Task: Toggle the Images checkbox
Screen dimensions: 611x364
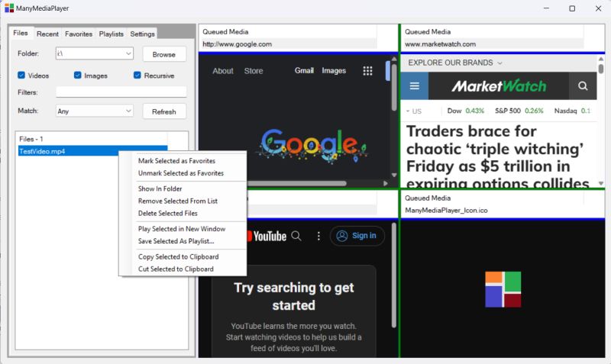Action: (78, 75)
